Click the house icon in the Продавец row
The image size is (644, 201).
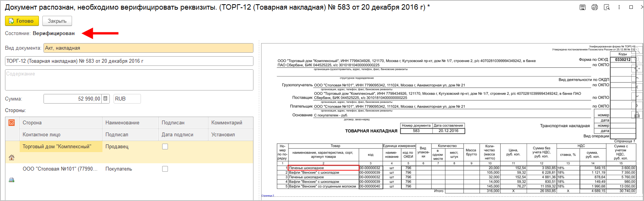pyautogui.click(x=12, y=157)
